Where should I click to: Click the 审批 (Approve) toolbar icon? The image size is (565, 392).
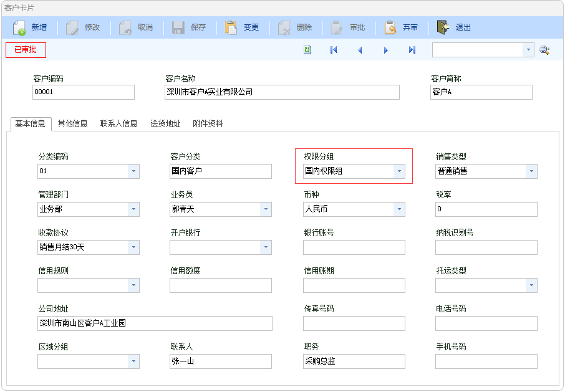pos(337,27)
